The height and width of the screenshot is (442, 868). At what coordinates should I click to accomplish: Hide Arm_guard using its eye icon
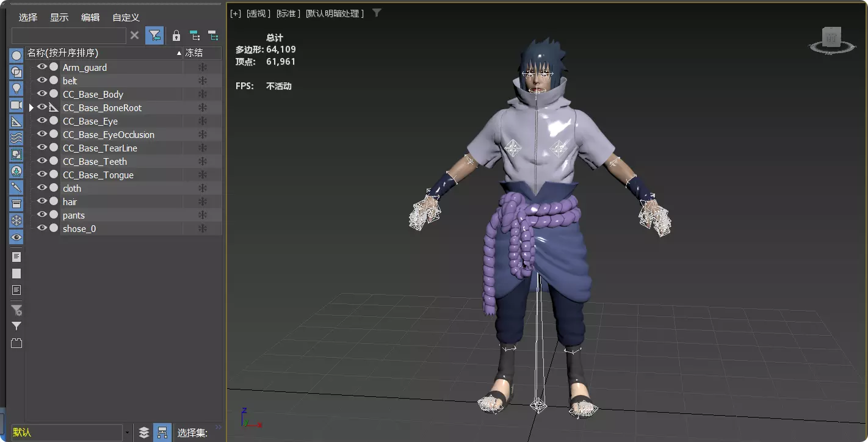point(42,67)
